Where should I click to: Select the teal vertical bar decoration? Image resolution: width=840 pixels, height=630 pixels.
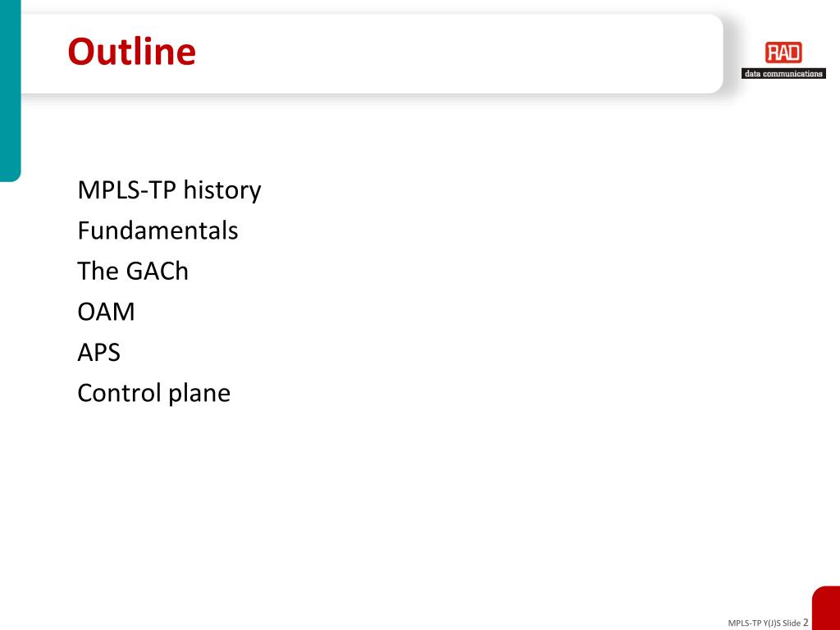click(10, 90)
